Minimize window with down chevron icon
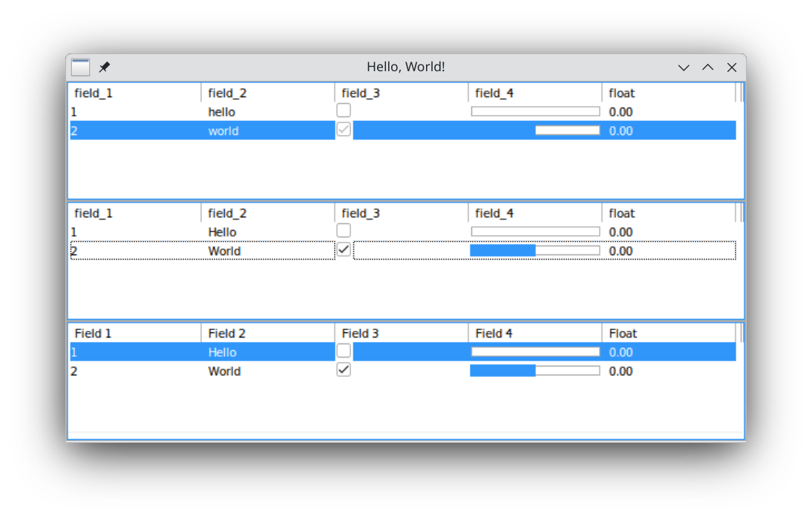Image resolution: width=812 pixels, height=520 pixels. tap(684, 68)
